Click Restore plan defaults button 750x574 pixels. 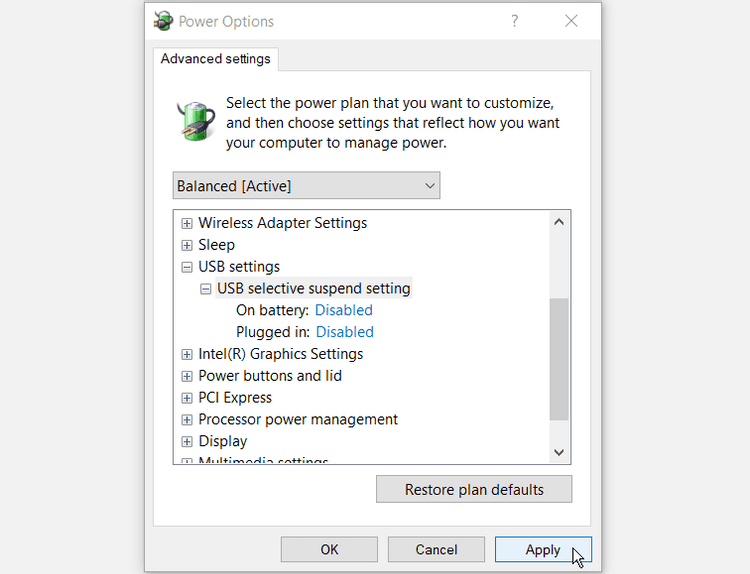(x=474, y=490)
